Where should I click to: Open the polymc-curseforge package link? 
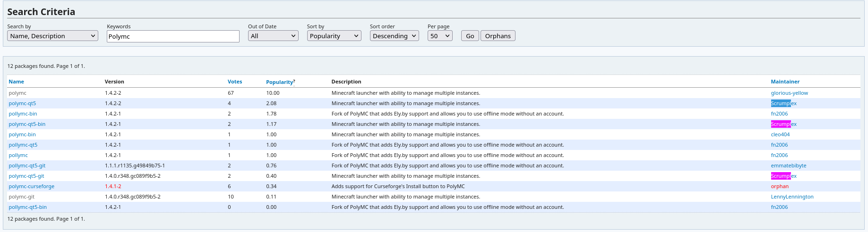pos(31,186)
